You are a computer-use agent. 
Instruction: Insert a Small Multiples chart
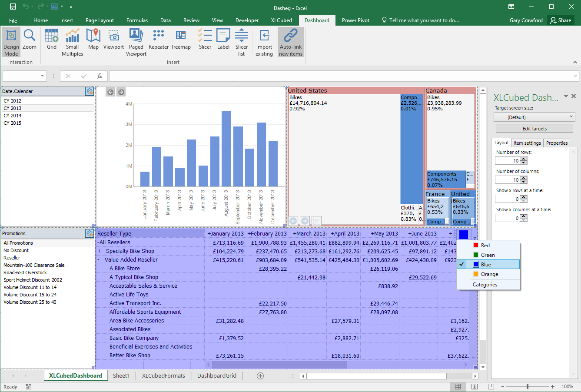(72, 43)
